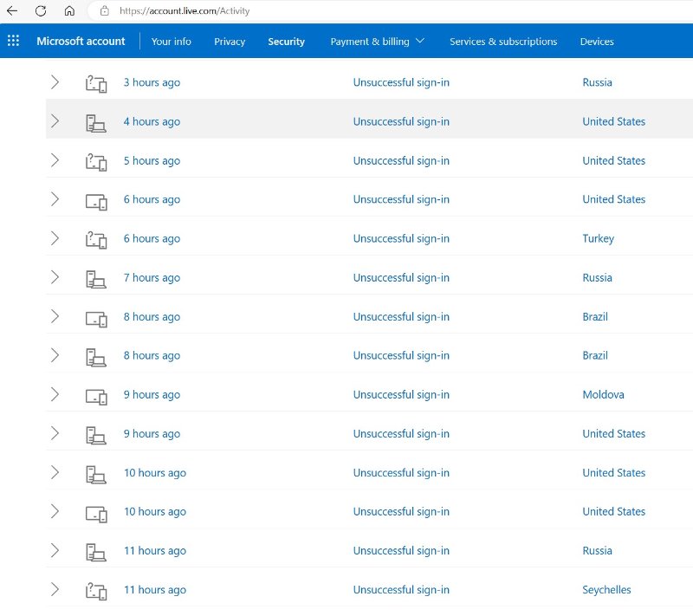This screenshot has width=693, height=616.
Task: Expand the Moldova sign-in attempt details
Action: (55, 394)
